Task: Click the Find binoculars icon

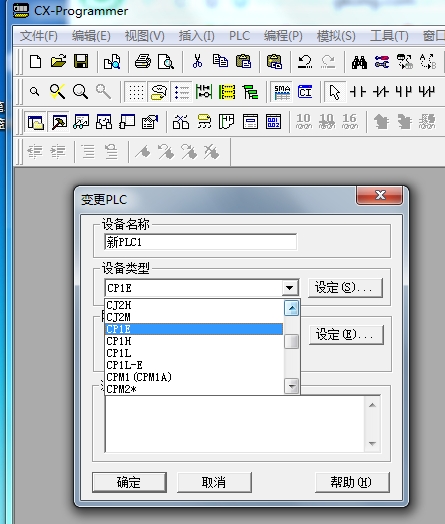Action: (x=359, y=62)
